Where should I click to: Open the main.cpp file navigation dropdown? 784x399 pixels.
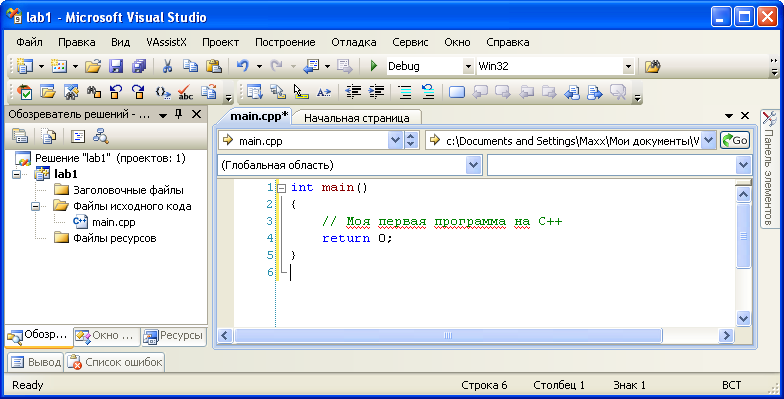coord(395,140)
